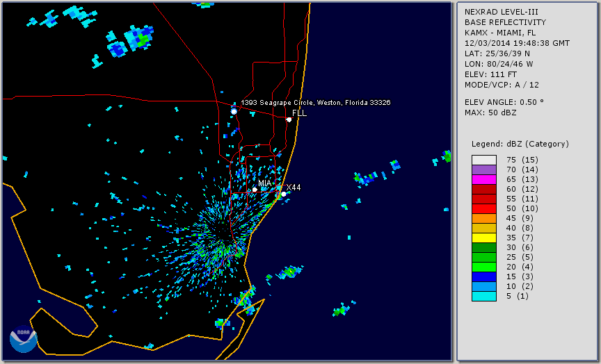
Task: Click the 50 (10) legend value
Action: point(522,208)
